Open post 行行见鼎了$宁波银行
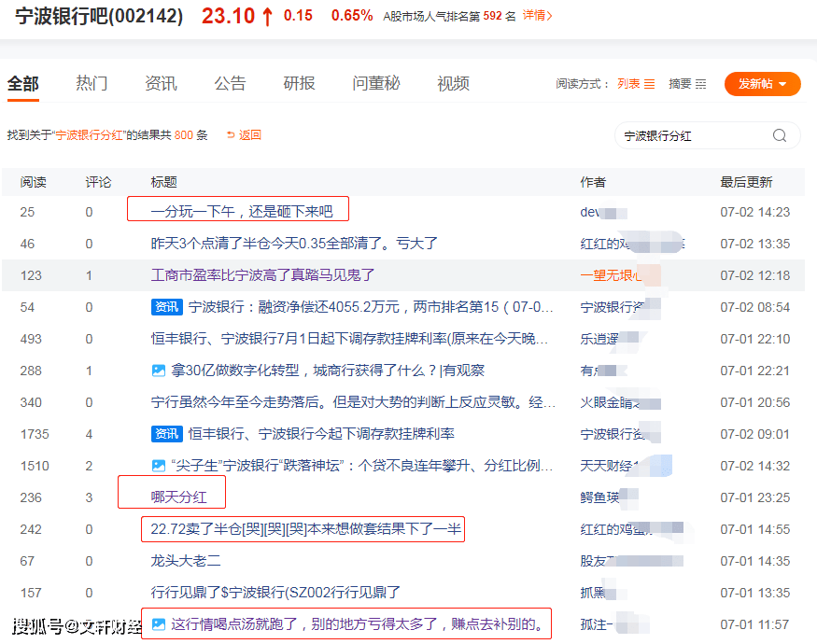 [x=275, y=593]
